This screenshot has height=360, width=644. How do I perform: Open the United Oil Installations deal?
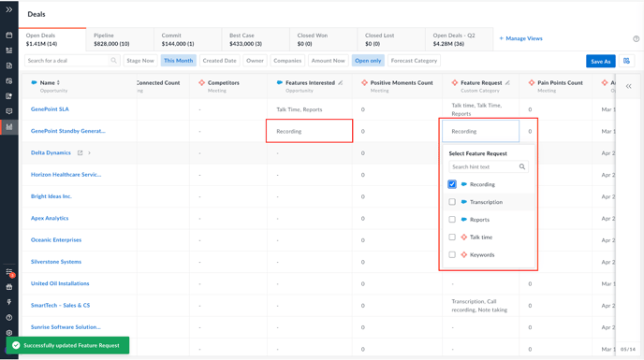click(x=60, y=283)
